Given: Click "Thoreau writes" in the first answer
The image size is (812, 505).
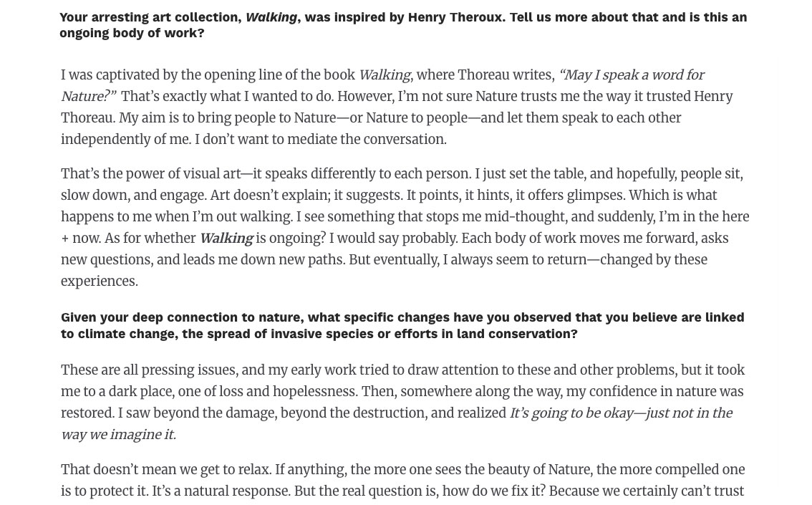Looking at the screenshot, I should tap(504, 75).
